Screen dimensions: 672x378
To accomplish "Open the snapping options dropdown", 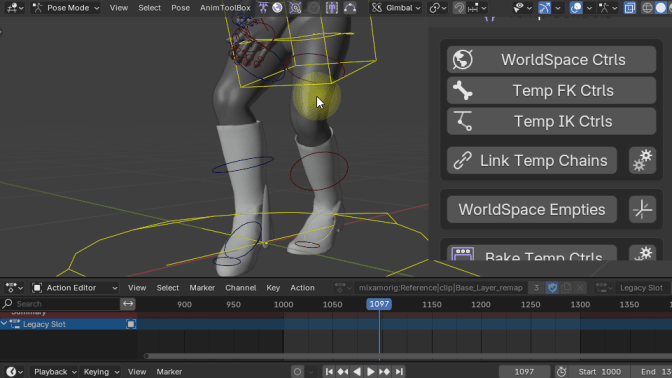I will 477,8.
